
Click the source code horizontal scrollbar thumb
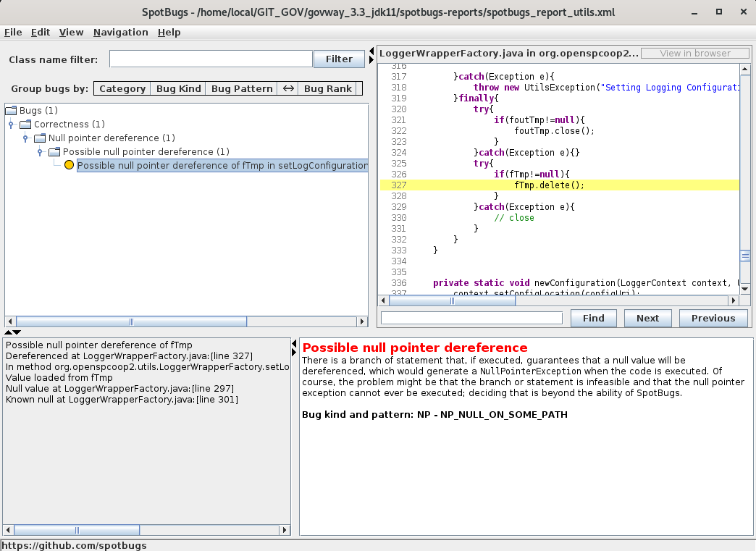[452, 300]
